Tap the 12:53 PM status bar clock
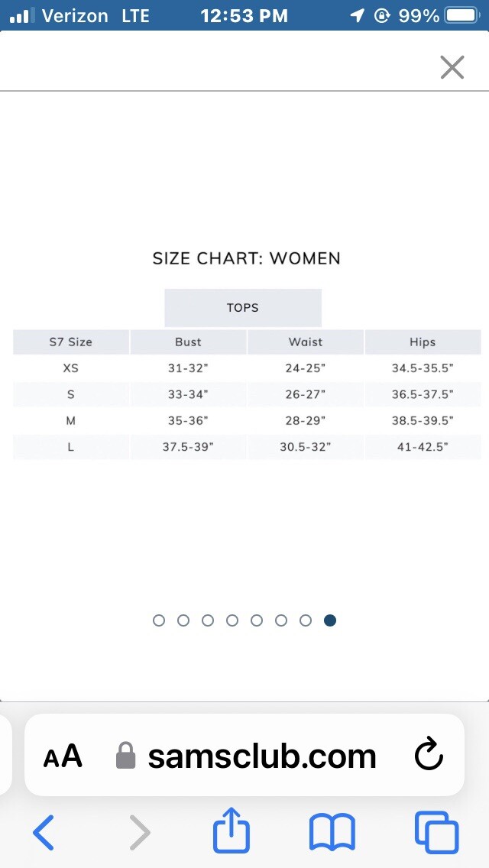The height and width of the screenshot is (868, 489). tap(244, 15)
